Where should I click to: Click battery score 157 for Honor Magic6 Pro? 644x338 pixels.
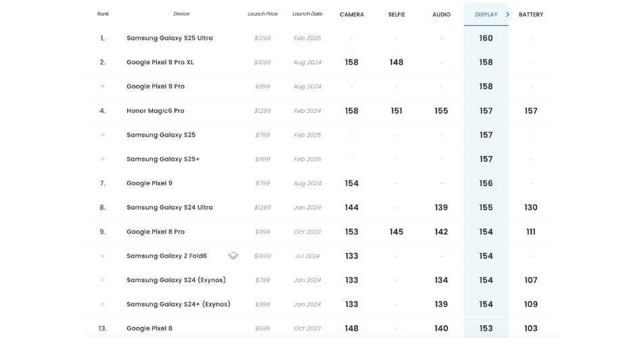point(530,111)
